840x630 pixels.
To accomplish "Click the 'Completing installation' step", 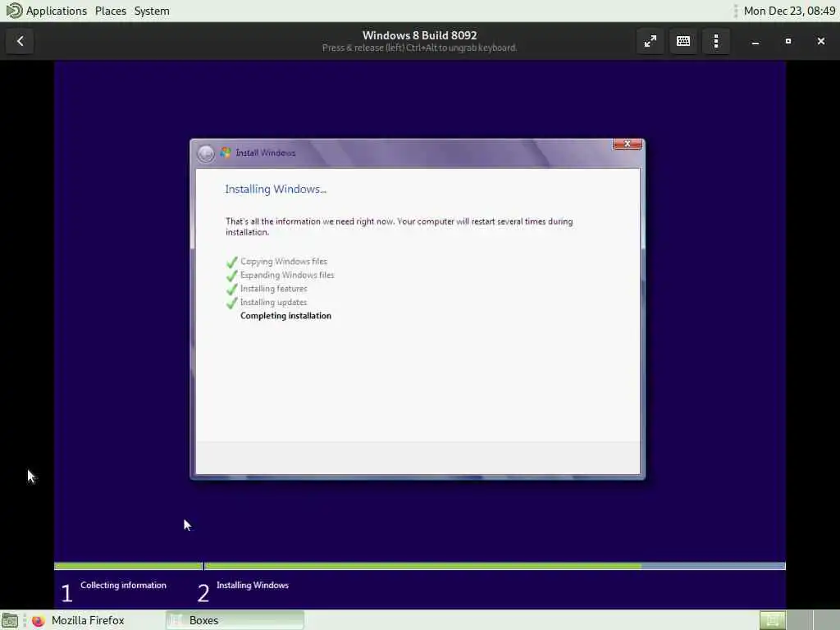I will tap(285, 316).
